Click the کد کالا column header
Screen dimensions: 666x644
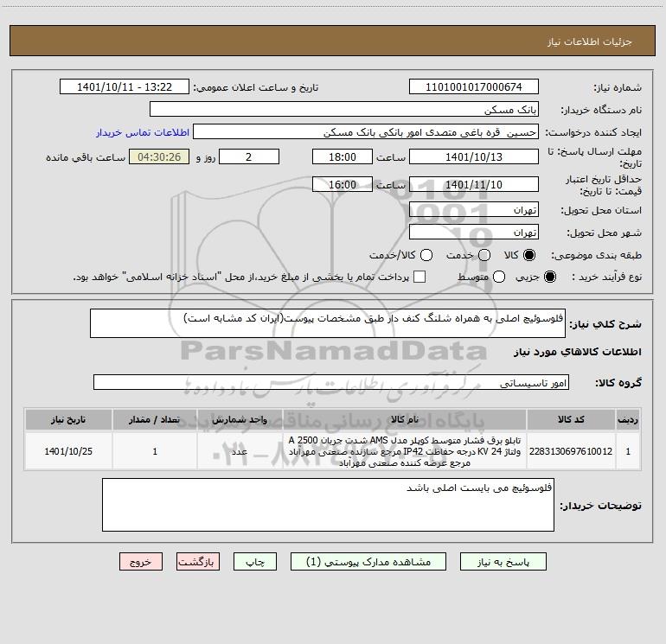click(x=571, y=419)
